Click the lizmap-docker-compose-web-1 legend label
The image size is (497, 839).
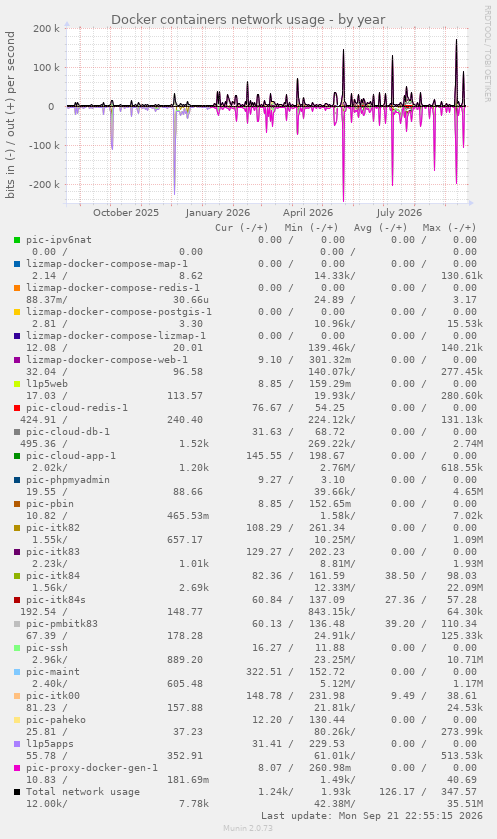pyautogui.click(x=107, y=360)
